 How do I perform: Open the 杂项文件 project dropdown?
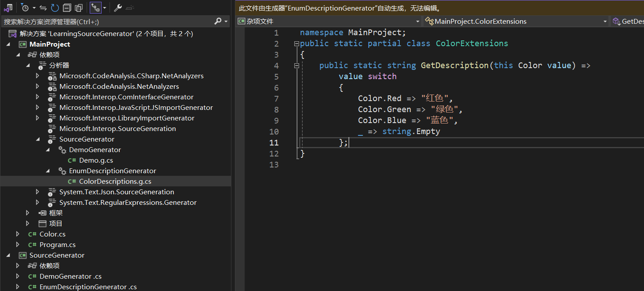click(x=417, y=21)
